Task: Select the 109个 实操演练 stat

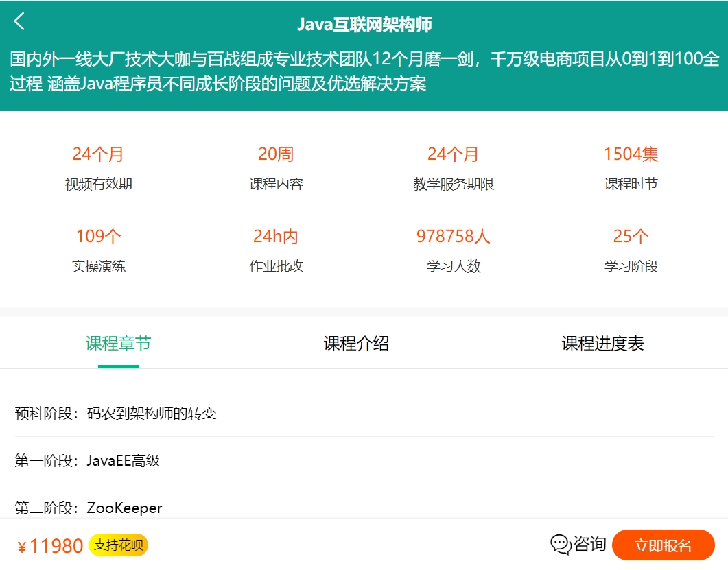Action: [98, 249]
